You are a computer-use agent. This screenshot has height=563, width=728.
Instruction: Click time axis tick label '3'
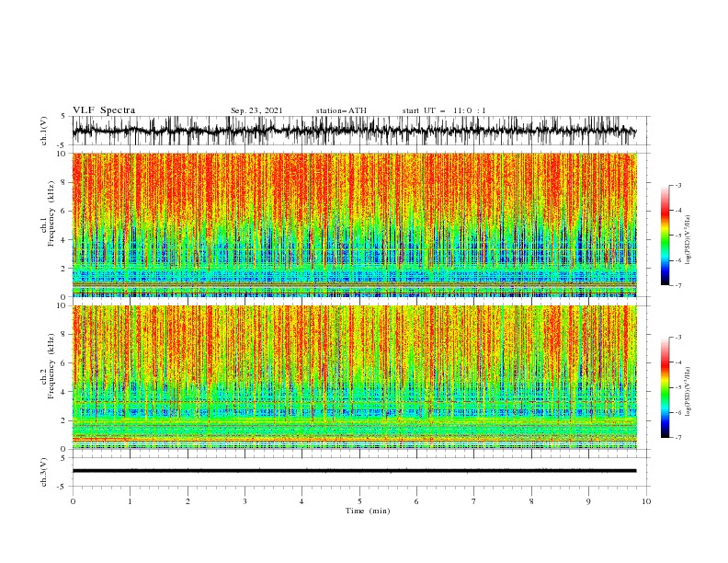[x=245, y=501]
